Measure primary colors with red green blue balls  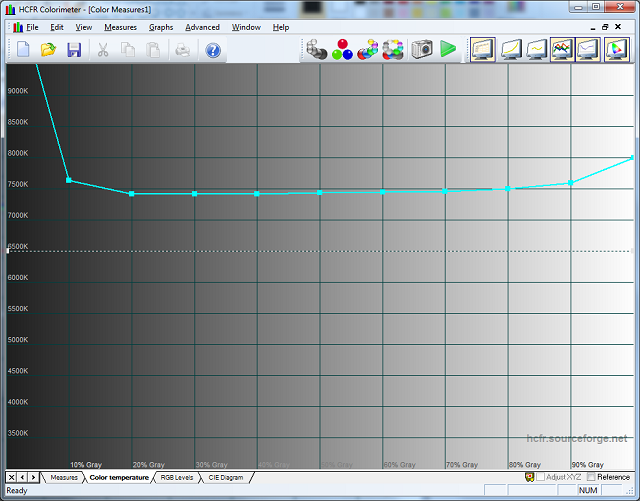342,49
